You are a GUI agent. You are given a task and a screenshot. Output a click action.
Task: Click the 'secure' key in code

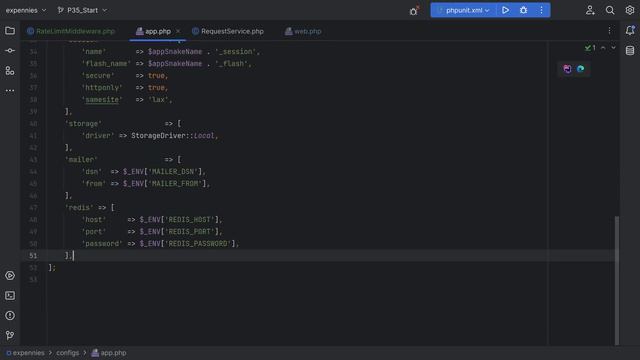[x=98, y=76]
